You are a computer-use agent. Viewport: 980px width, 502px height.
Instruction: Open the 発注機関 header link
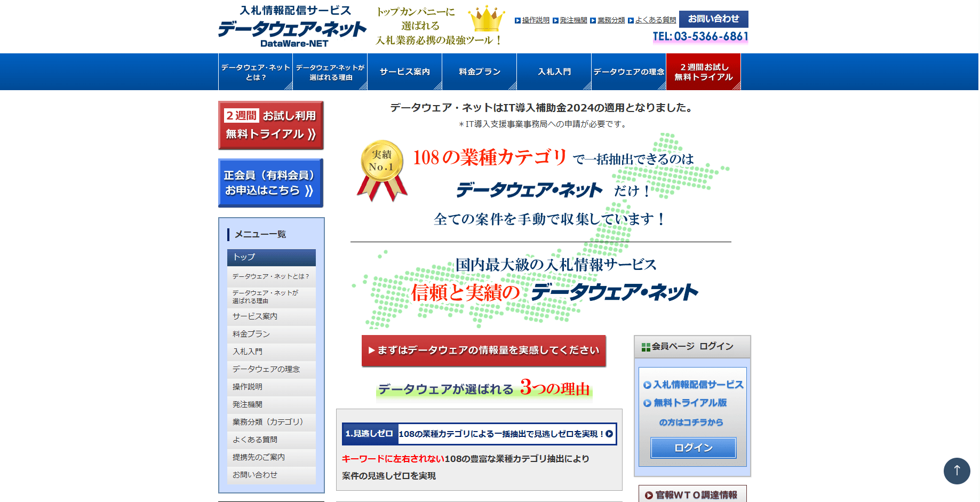(573, 20)
